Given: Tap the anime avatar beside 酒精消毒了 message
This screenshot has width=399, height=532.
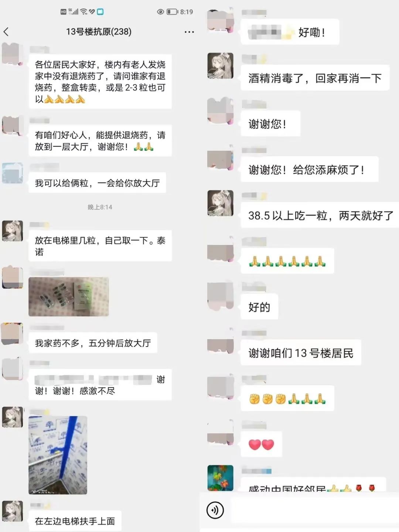Looking at the screenshot, I should tap(221, 66).
